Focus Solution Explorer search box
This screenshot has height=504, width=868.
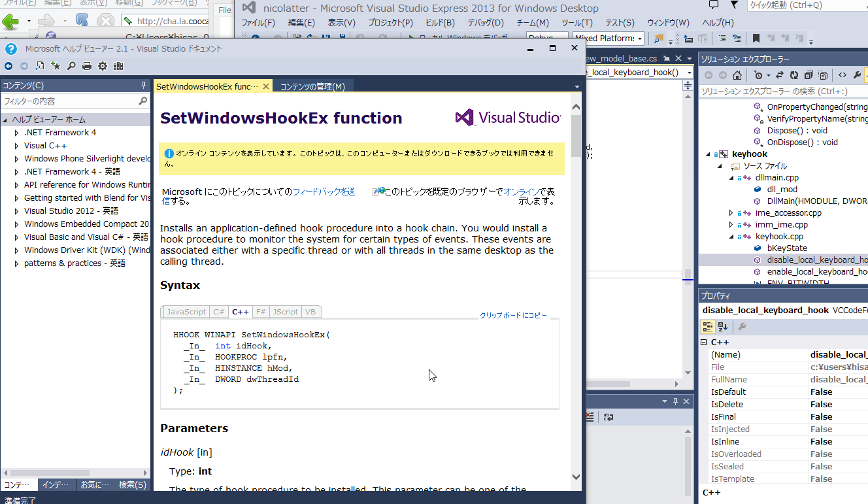click(782, 92)
